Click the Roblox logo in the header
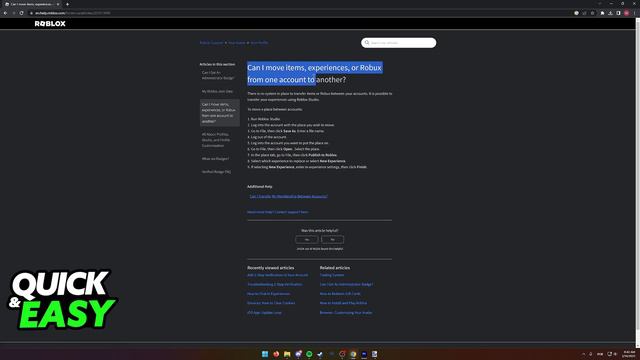The image size is (640, 360). 50,24
